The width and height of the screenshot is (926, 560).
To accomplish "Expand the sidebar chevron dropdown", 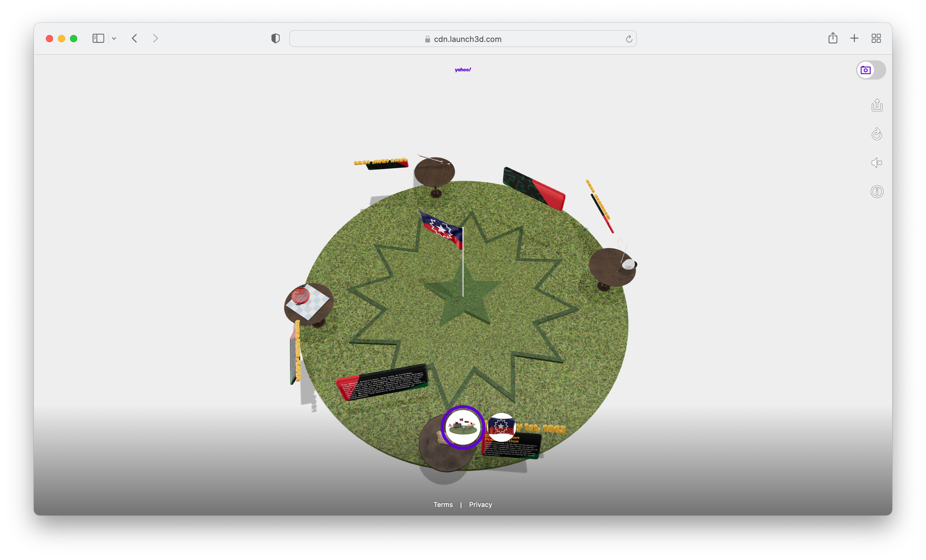I will tap(114, 38).
